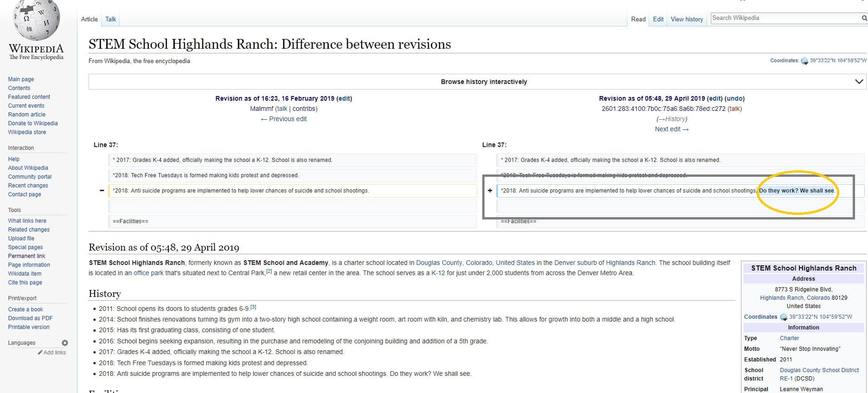Open Charter type link in infobox
Screen dimensions: 868x393
[x=789, y=338]
